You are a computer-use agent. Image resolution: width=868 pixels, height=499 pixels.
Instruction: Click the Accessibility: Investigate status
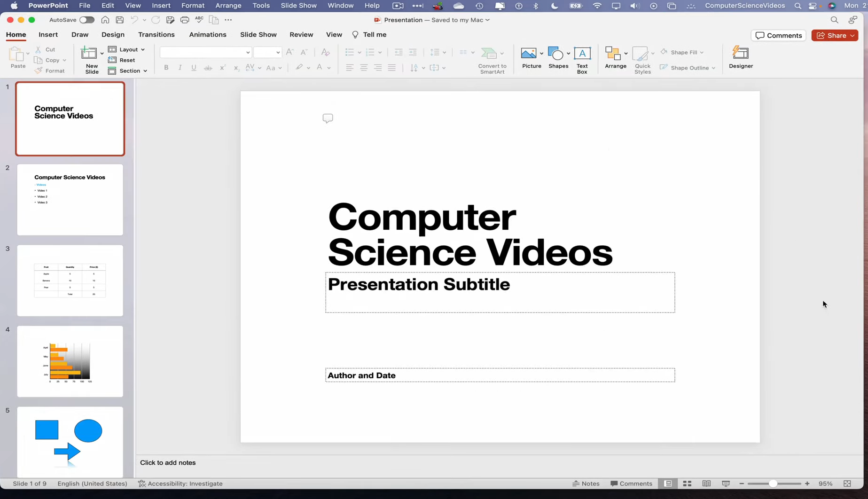180,483
